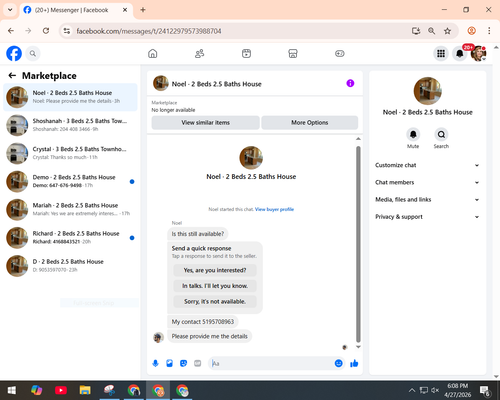Choose a sticker icon

point(184,363)
